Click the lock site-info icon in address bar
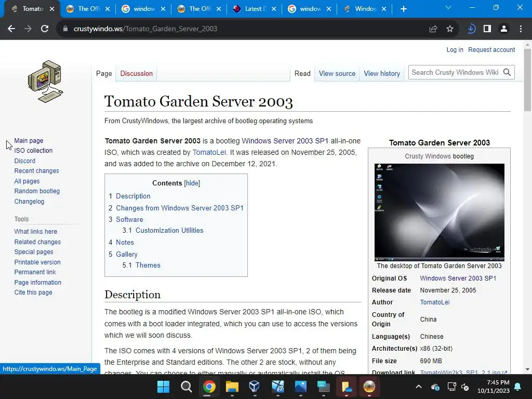 point(65,29)
